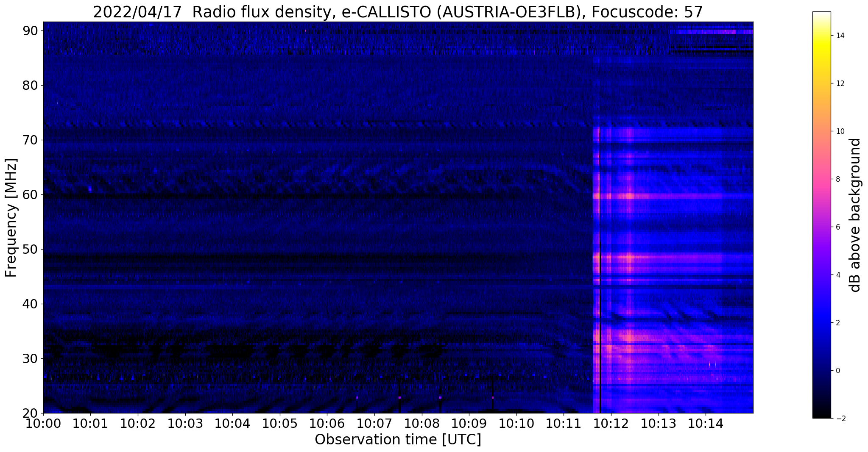Click the 70 frequency tick label

30,140
